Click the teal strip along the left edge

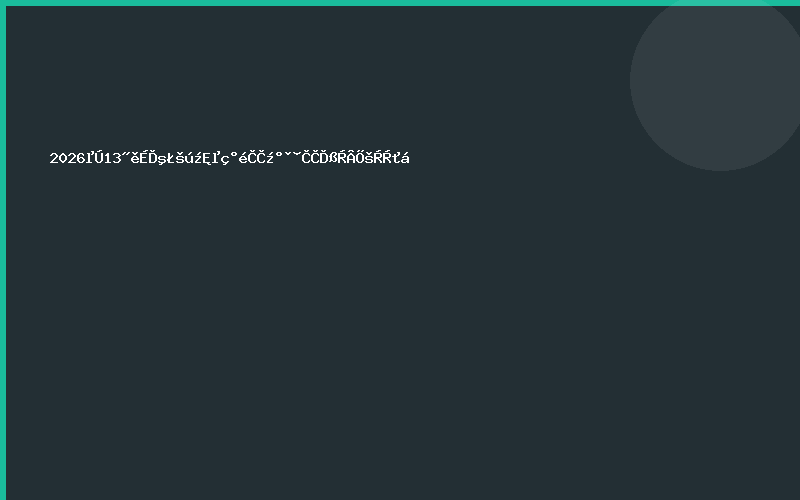2,250
